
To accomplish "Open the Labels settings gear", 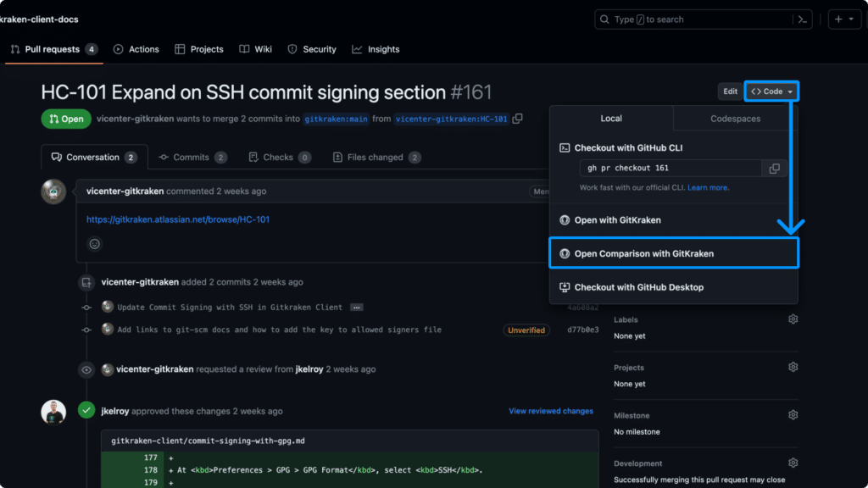I will [793, 319].
